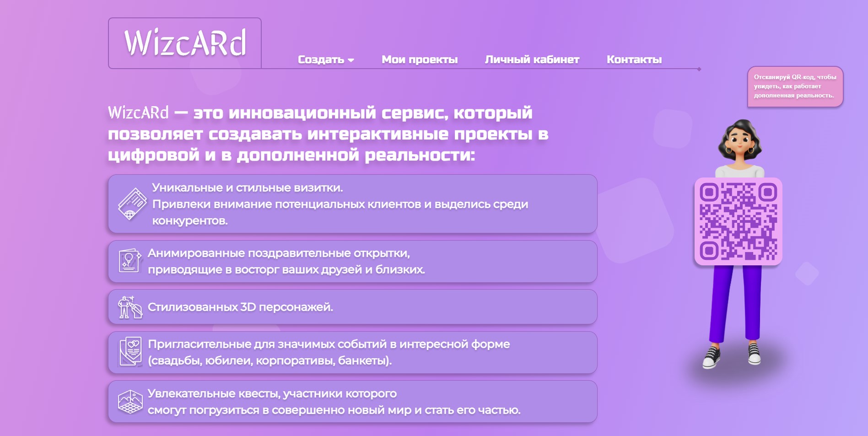868x436 pixels.
Task: Select the animated greeting cards panel
Action: click(x=352, y=261)
